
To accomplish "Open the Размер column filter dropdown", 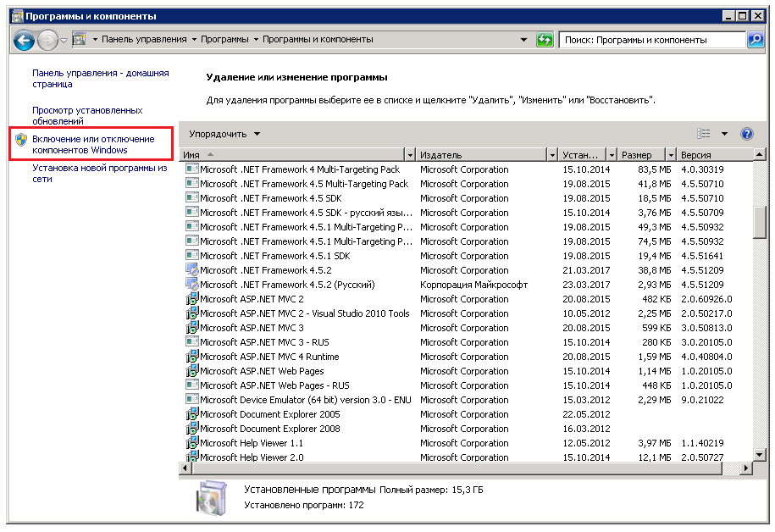I will [x=671, y=155].
